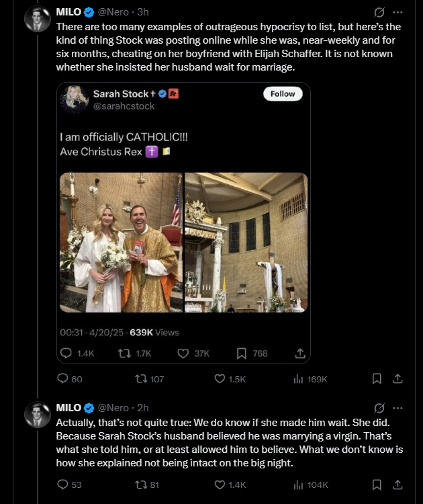Share the first MILO post

pyautogui.click(x=397, y=379)
